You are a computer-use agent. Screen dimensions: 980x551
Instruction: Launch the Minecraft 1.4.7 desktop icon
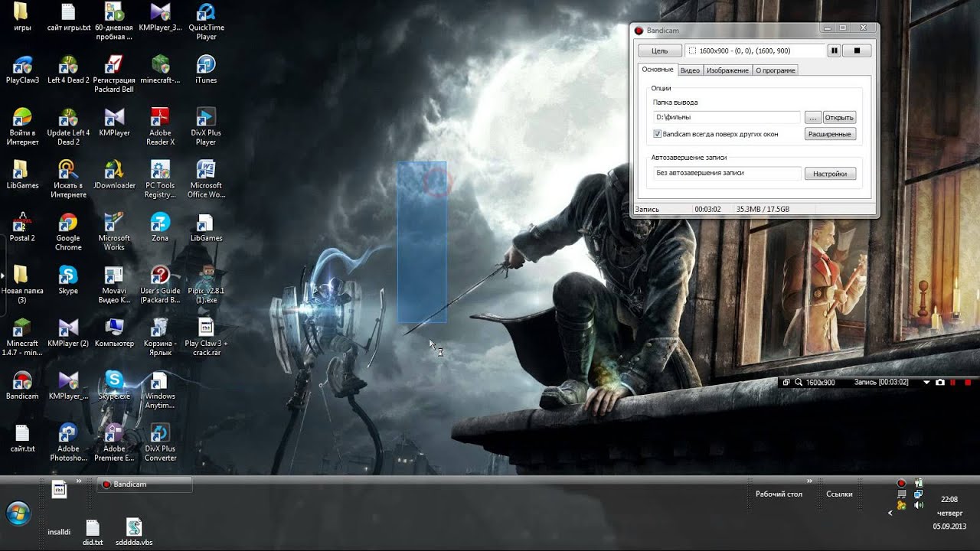coord(22,337)
